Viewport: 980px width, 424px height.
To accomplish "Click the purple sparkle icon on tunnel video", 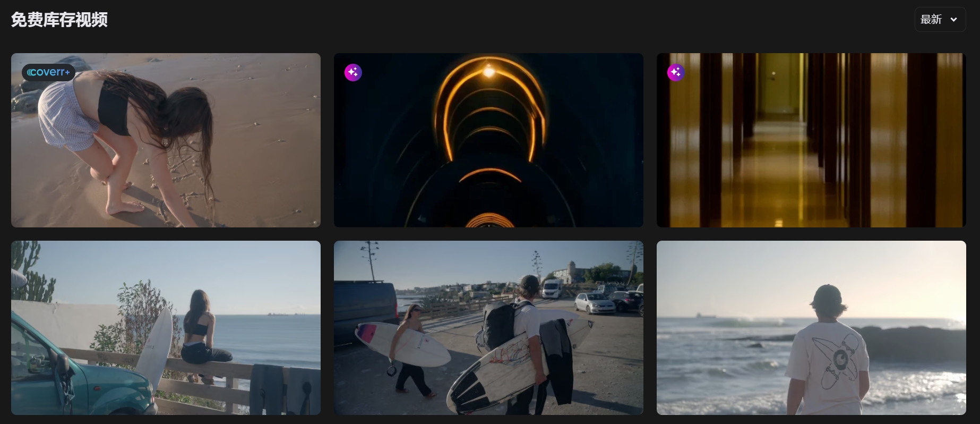I will click(353, 72).
